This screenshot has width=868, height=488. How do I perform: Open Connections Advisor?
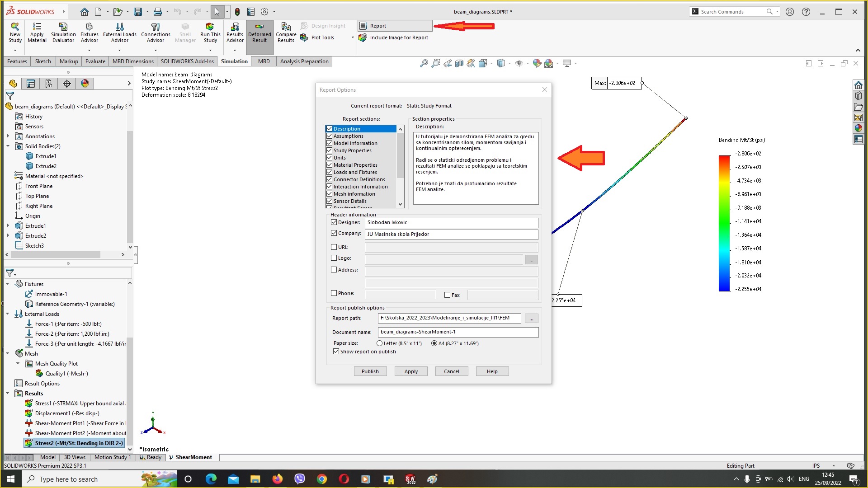coord(156,33)
